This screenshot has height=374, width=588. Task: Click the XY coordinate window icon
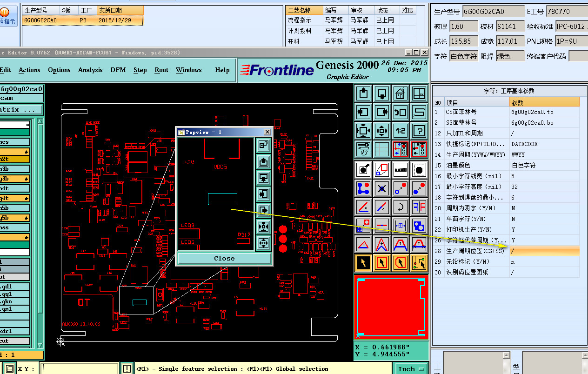point(419,93)
